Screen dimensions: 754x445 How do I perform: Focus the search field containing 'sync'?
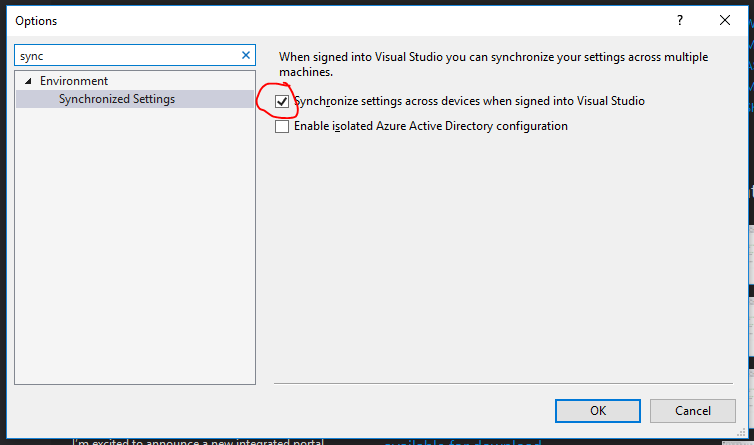tap(125, 56)
